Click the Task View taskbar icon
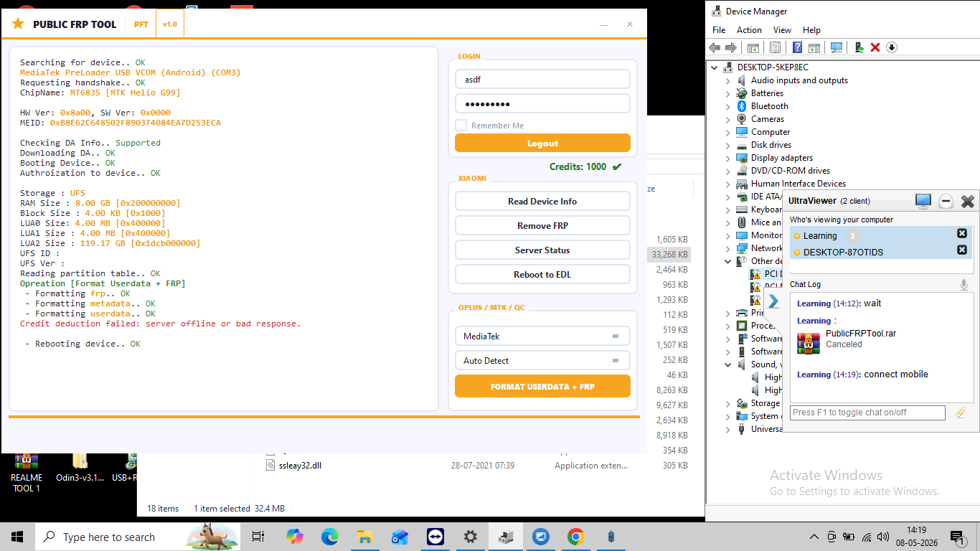 pos(259,537)
